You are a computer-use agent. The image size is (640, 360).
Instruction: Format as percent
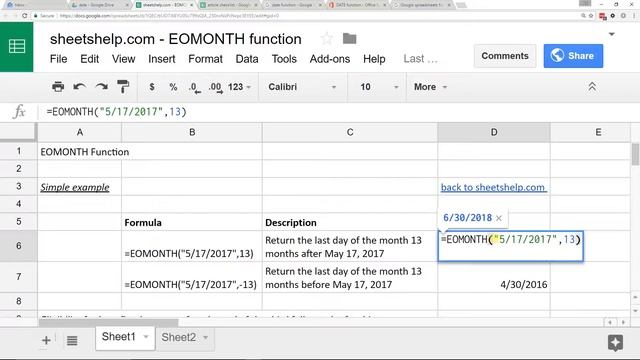(173, 87)
